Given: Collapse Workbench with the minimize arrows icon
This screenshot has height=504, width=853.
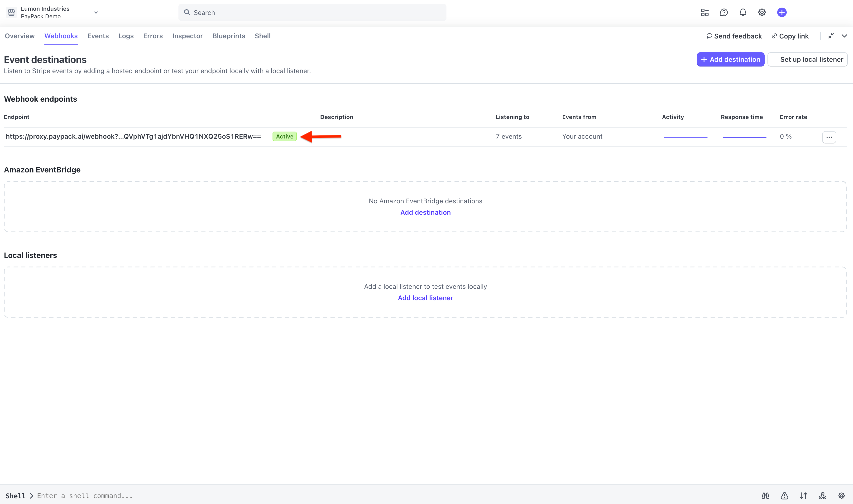Looking at the screenshot, I should 831,36.
